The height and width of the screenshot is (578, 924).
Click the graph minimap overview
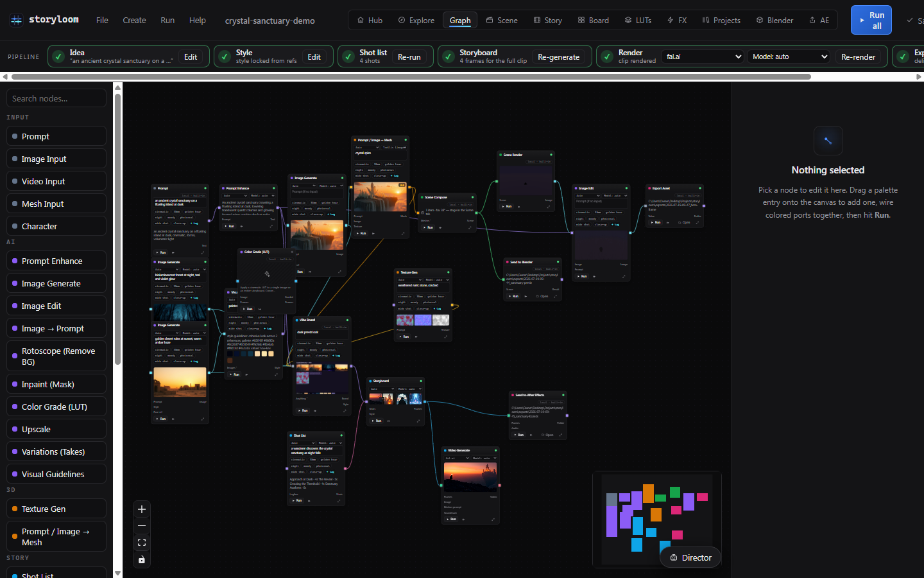point(658,520)
